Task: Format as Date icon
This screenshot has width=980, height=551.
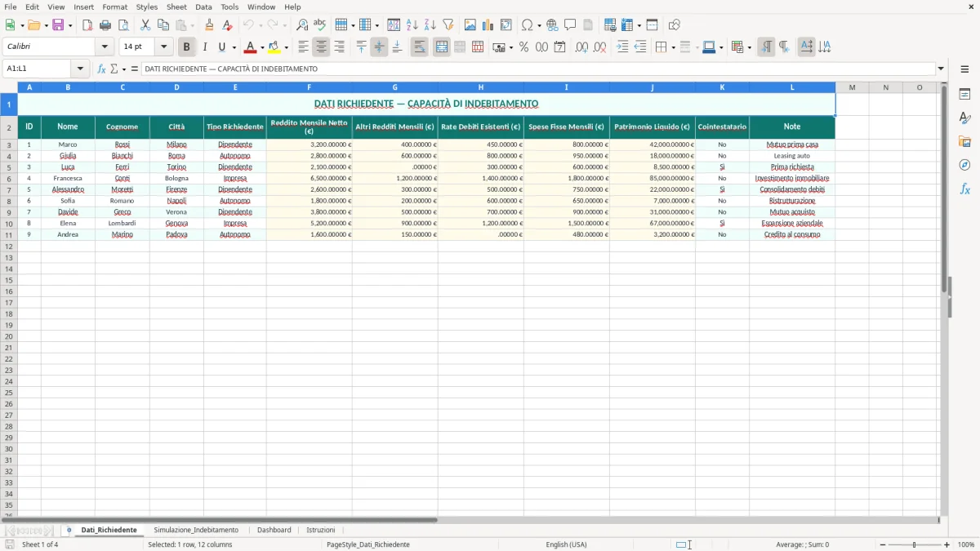Action: (x=559, y=47)
